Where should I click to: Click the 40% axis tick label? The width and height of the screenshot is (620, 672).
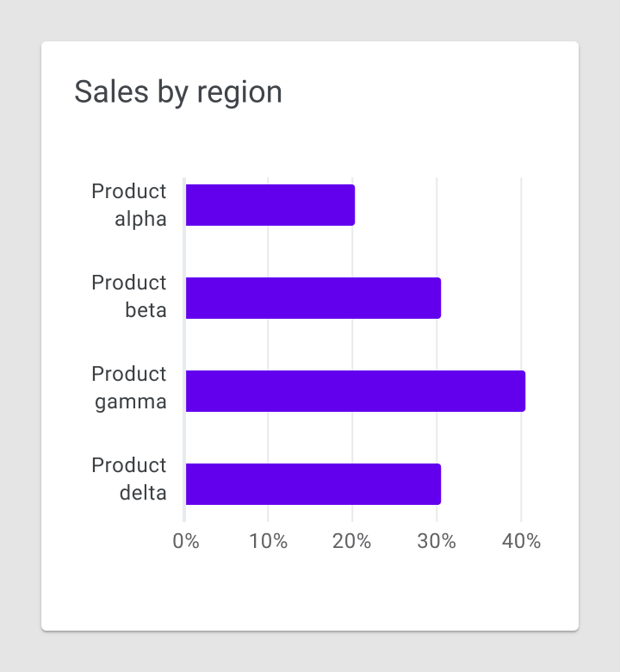click(522, 541)
